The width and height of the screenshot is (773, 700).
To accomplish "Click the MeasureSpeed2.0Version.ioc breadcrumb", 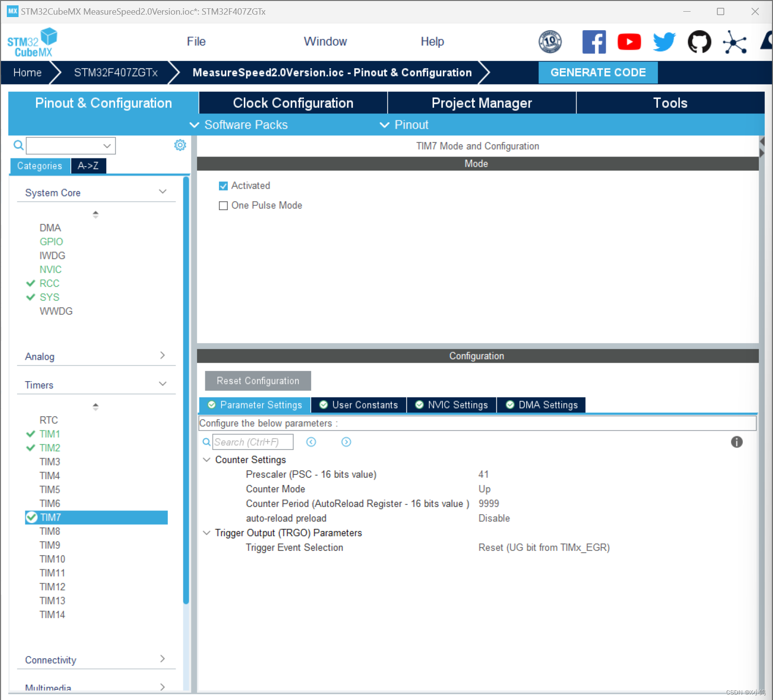I will pos(332,73).
